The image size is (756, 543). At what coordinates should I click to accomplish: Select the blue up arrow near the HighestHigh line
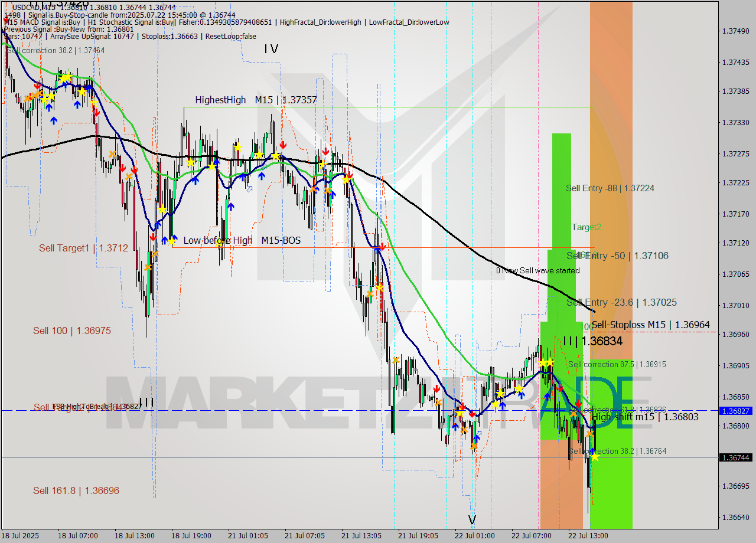point(262,175)
